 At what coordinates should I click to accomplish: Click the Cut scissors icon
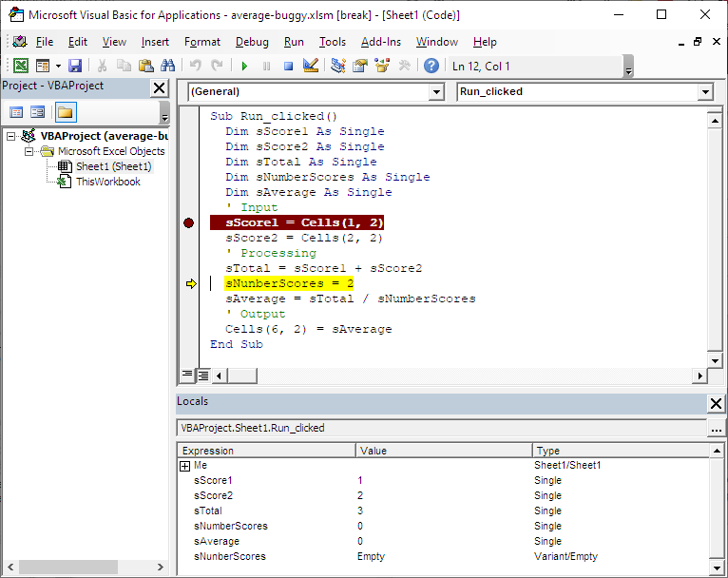[102, 66]
